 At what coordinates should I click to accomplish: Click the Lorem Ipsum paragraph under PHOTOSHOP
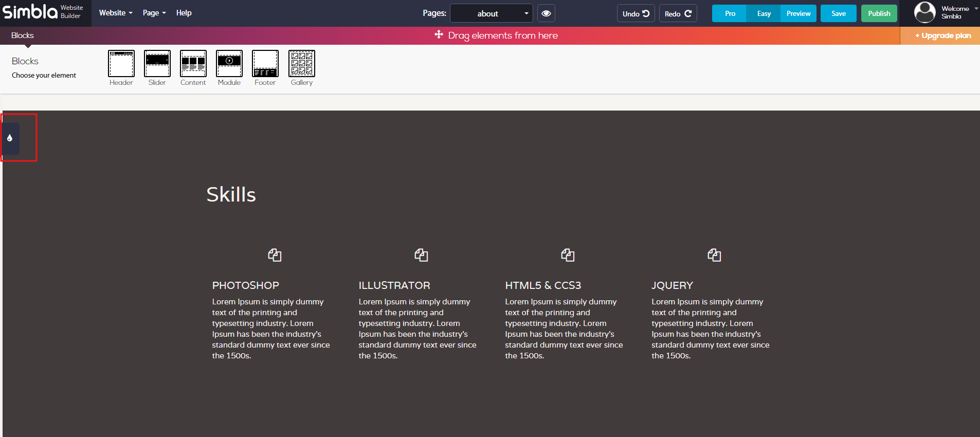[271, 329]
